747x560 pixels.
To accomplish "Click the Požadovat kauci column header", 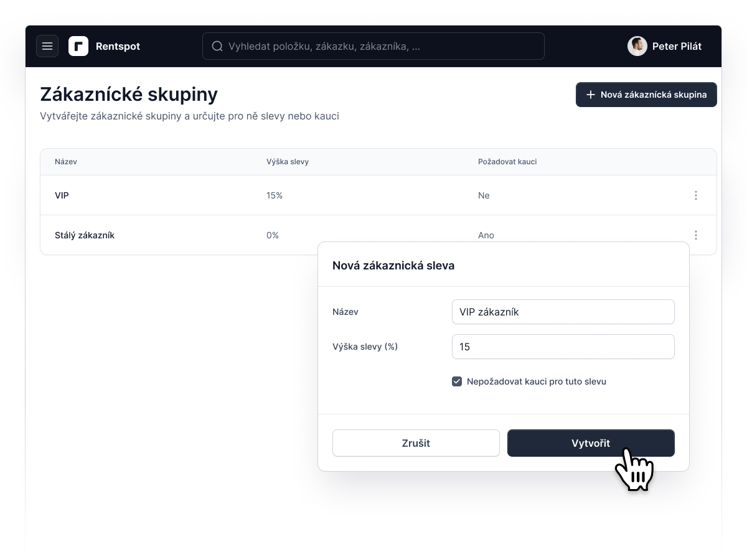I will (507, 162).
